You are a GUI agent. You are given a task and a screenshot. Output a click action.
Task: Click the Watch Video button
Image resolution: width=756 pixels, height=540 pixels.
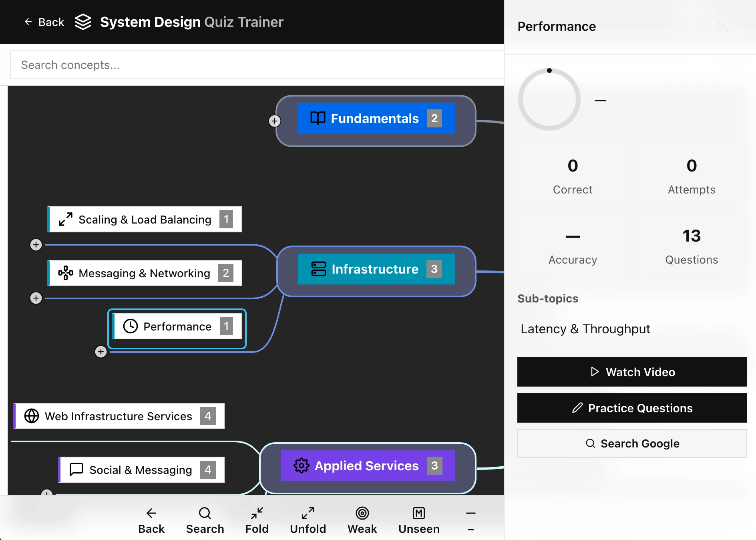click(x=631, y=372)
